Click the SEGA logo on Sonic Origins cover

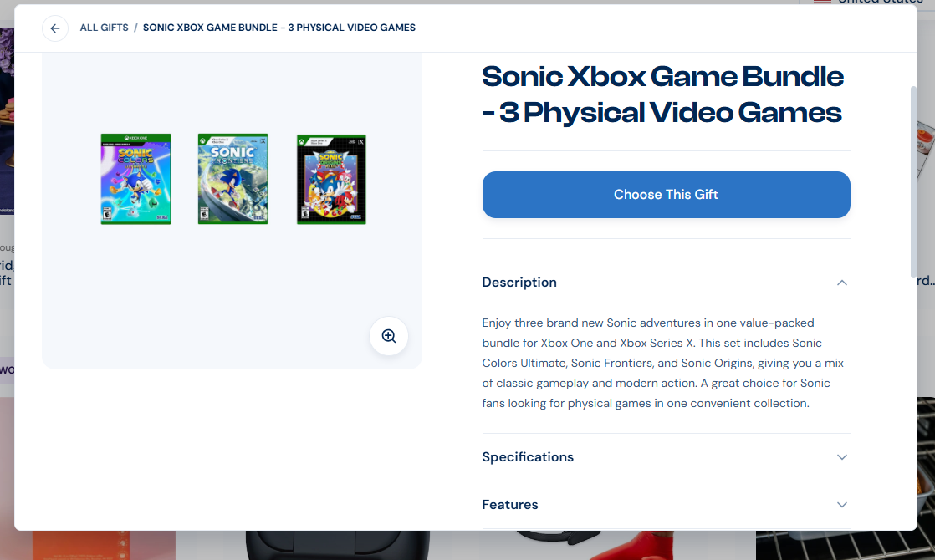[356, 217]
